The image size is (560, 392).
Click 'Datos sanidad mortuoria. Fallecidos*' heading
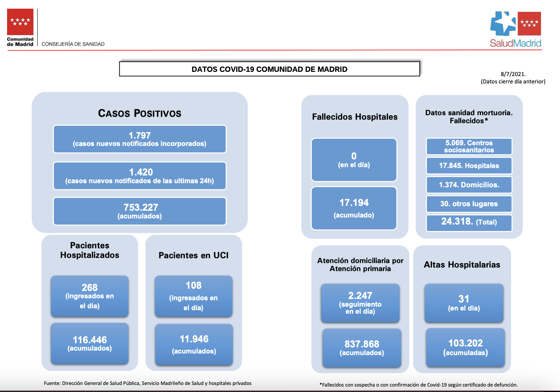pyautogui.click(x=469, y=117)
